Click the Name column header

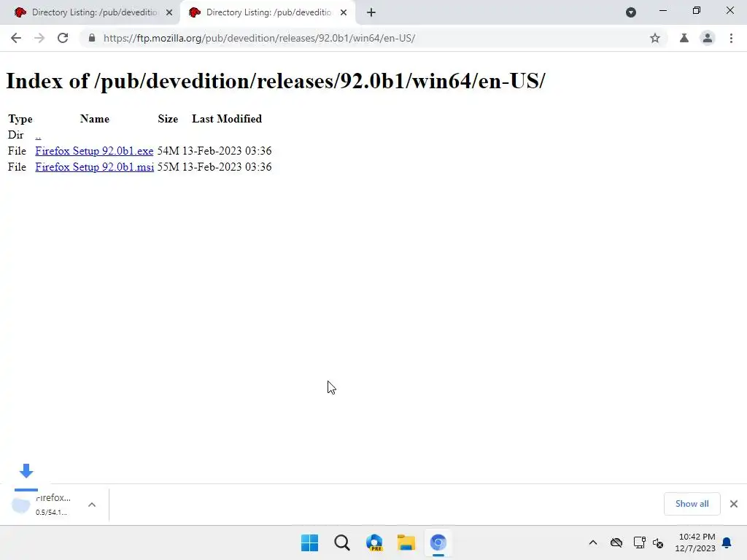click(x=95, y=119)
